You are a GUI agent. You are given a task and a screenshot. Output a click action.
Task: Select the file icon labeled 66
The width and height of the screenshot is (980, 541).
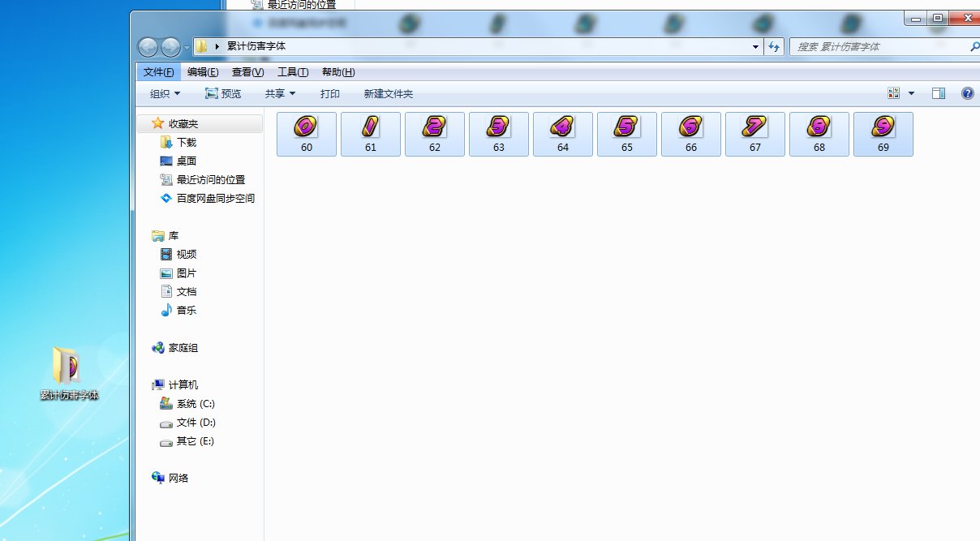click(691, 134)
